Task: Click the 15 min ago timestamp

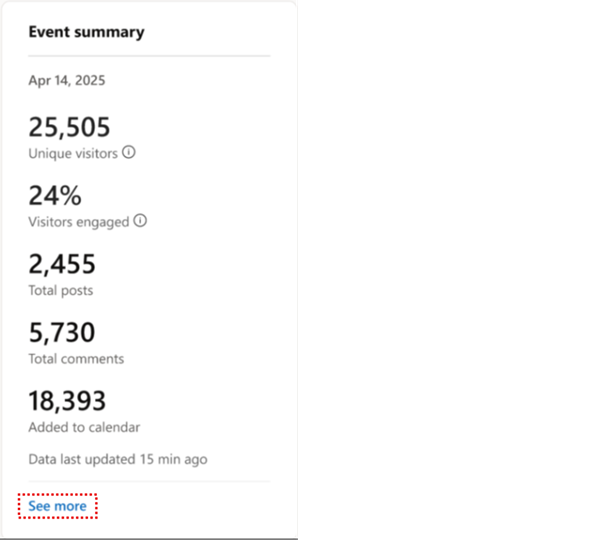Action: click(174, 459)
